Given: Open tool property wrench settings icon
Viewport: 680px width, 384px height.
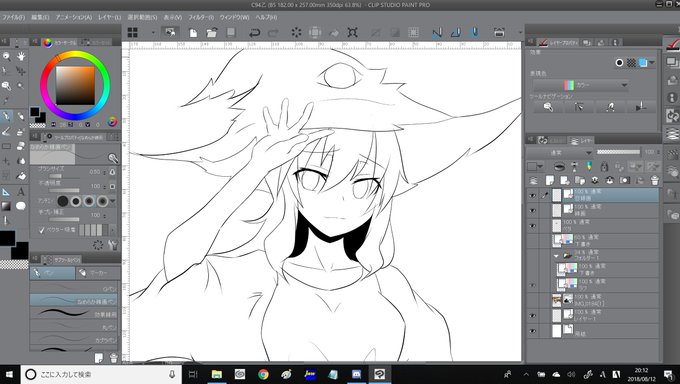Looking at the screenshot, I should click(114, 245).
